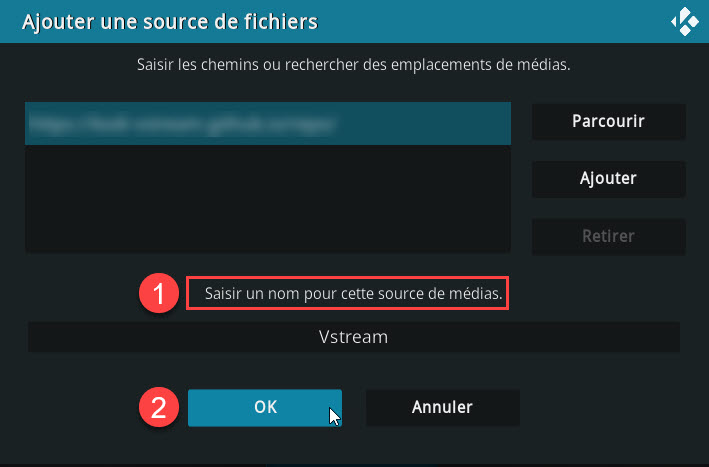Click the Kodi logo in the header
Image resolution: width=709 pixels, height=467 pixels.
tap(685, 21)
